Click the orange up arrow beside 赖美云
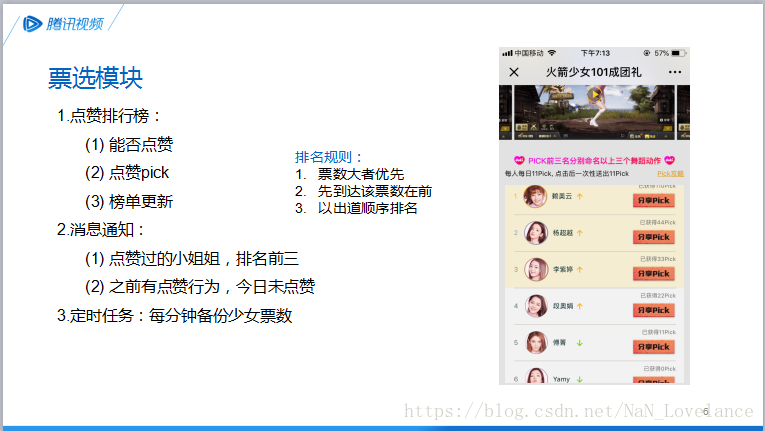 [x=580, y=196]
